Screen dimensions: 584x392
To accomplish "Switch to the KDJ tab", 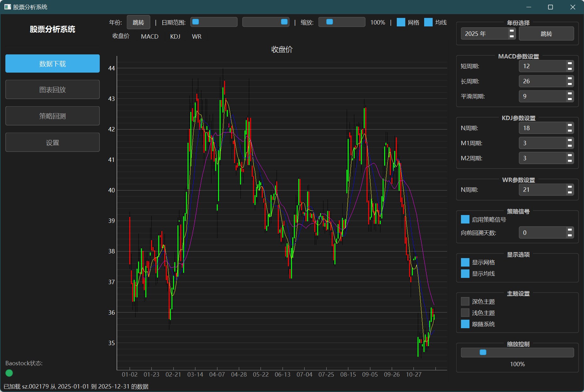I will pos(175,36).
